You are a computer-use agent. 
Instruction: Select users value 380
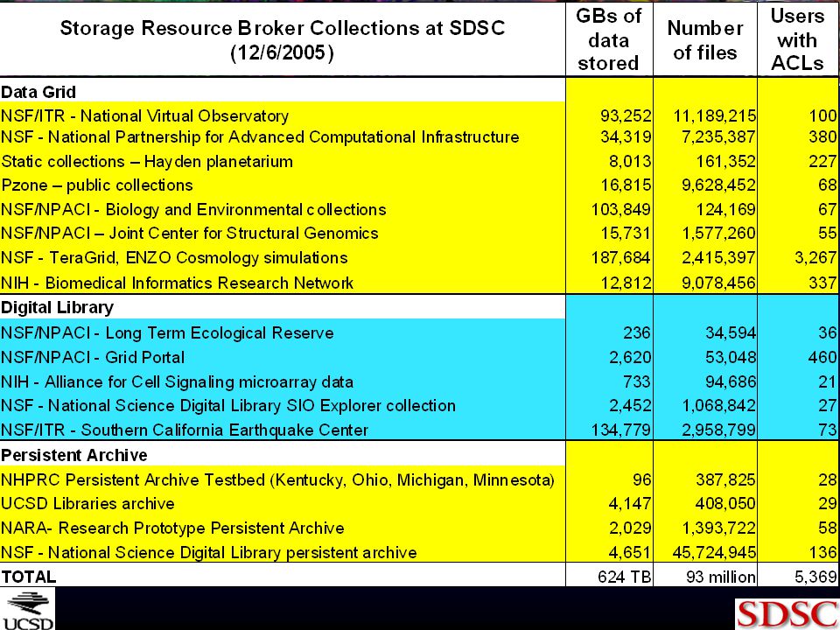[822, 137]
